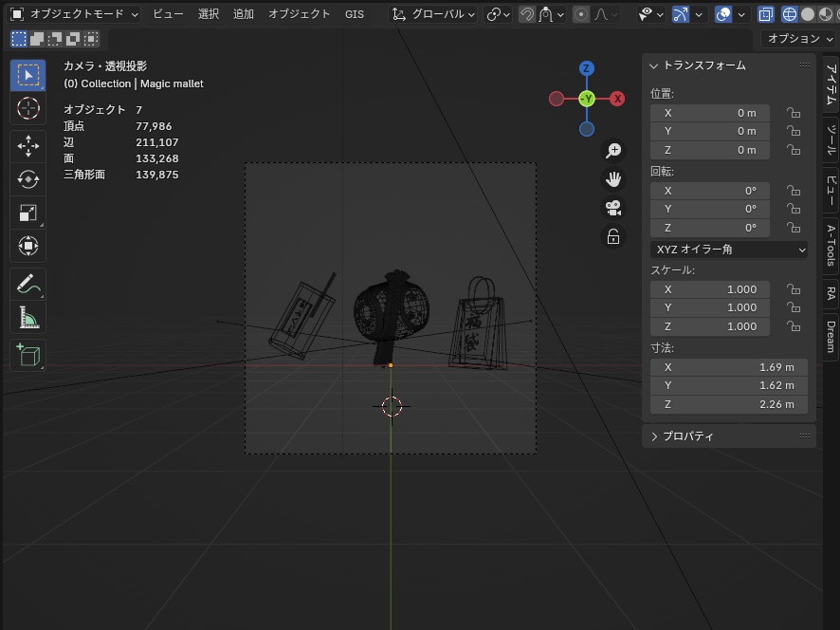Viewport: 840px width, 630px height.
Task: Click the pan view hand icon
Action: (x=613, y=179)
